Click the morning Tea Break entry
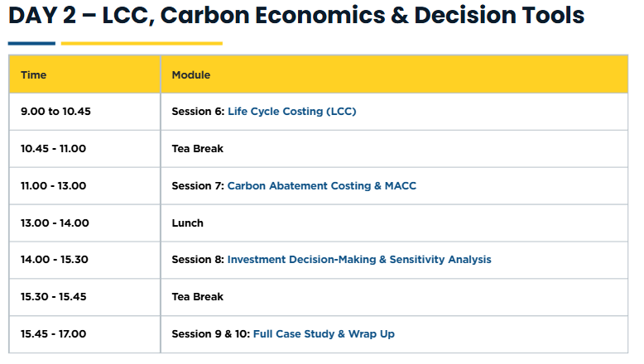644x364 pixels. [x=197, y=149]
